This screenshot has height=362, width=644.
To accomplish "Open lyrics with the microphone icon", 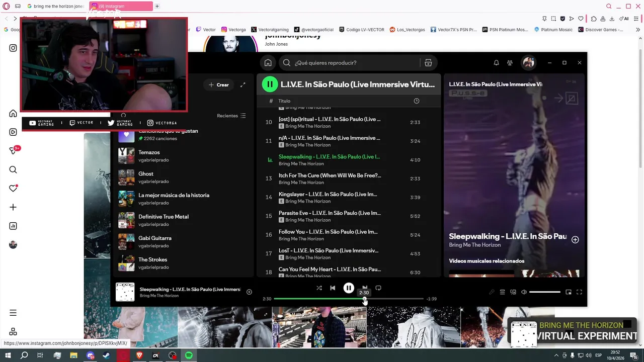I will point(492,292).
